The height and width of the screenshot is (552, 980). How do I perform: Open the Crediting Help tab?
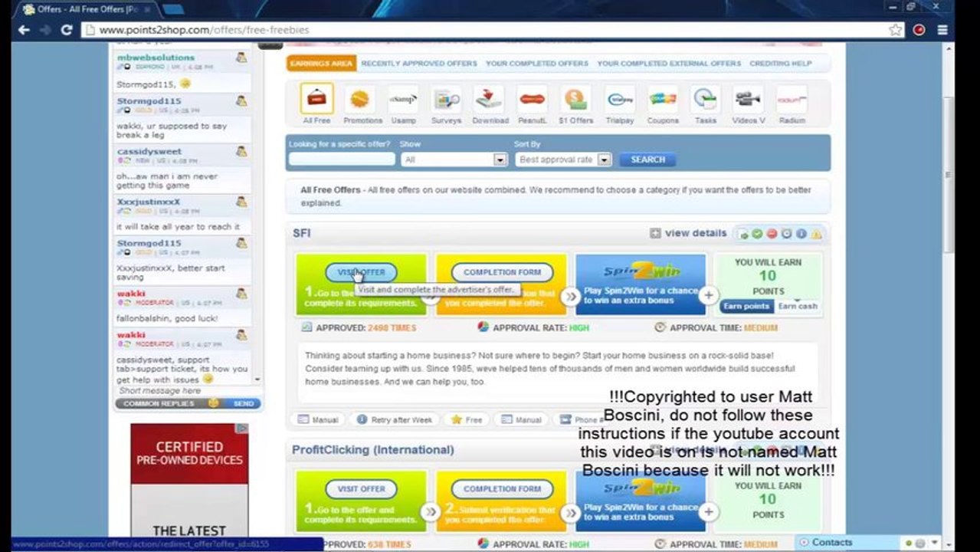781,64
